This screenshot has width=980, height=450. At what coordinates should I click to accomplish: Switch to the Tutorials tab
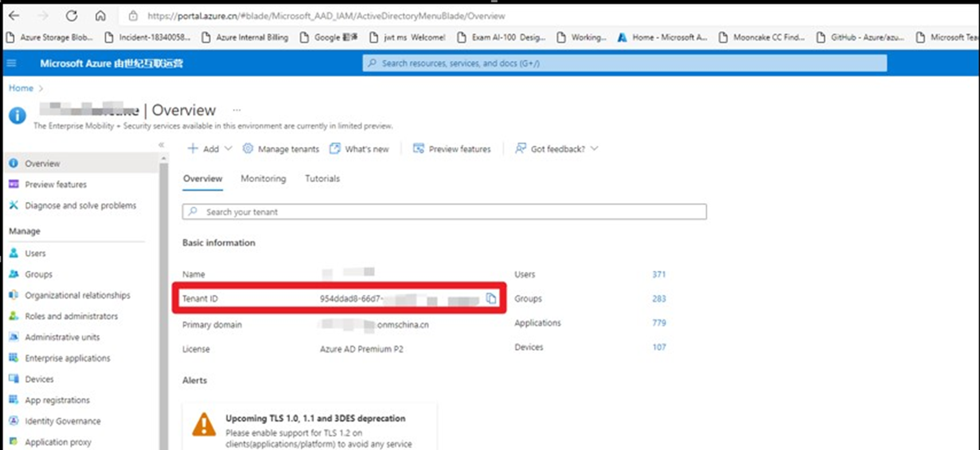(322, 179)
